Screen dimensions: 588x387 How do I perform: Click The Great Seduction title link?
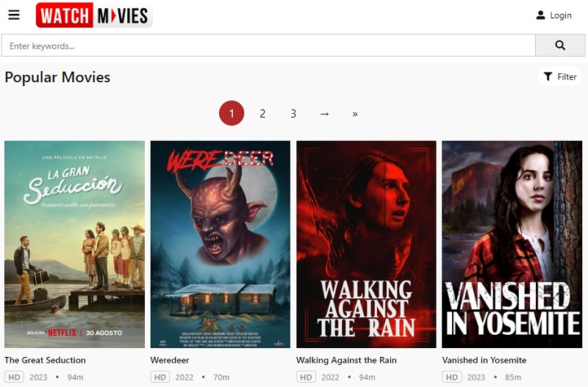tap(45, 360)
